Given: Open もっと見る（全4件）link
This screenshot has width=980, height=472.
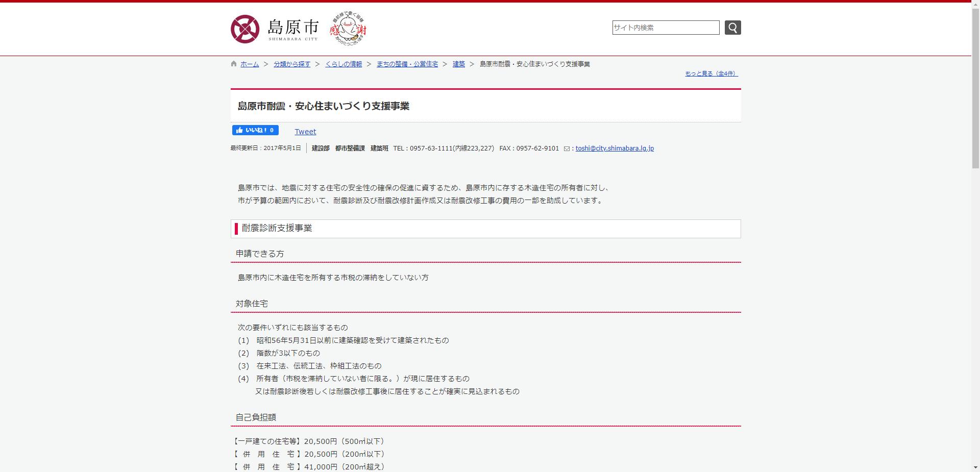Looking at the screenshot, I should pyautogui.click(x=710, y=73).
